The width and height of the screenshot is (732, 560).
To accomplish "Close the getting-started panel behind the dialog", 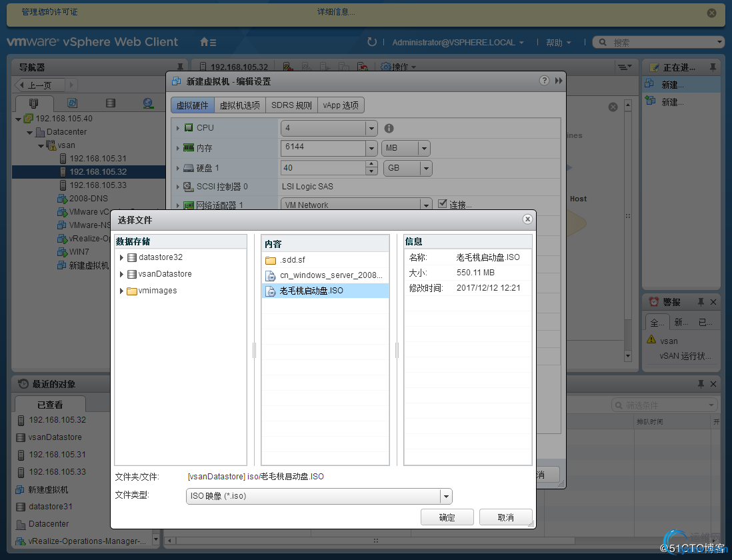I will pyautogui.click(x=613, y=107).
